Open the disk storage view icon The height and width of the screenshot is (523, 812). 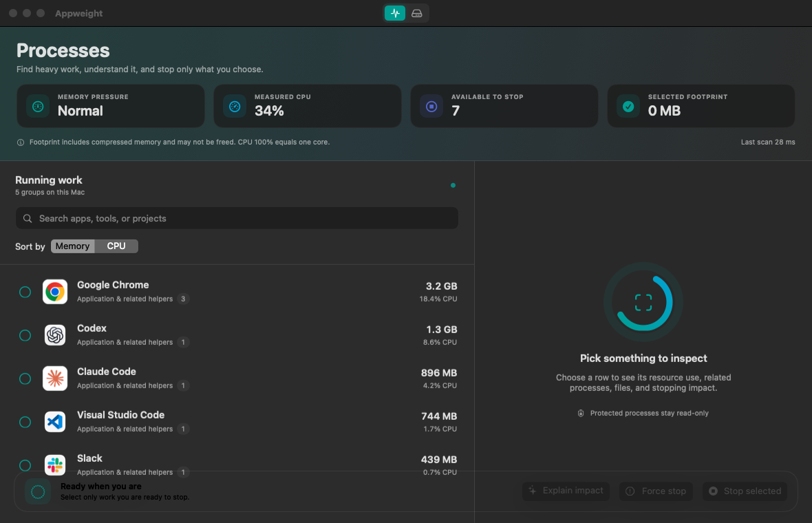(x=417, y=14)
